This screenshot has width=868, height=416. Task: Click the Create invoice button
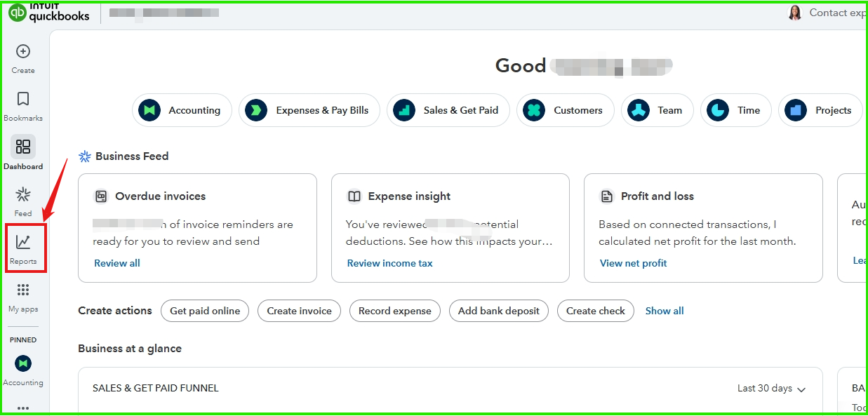(299, 311)
